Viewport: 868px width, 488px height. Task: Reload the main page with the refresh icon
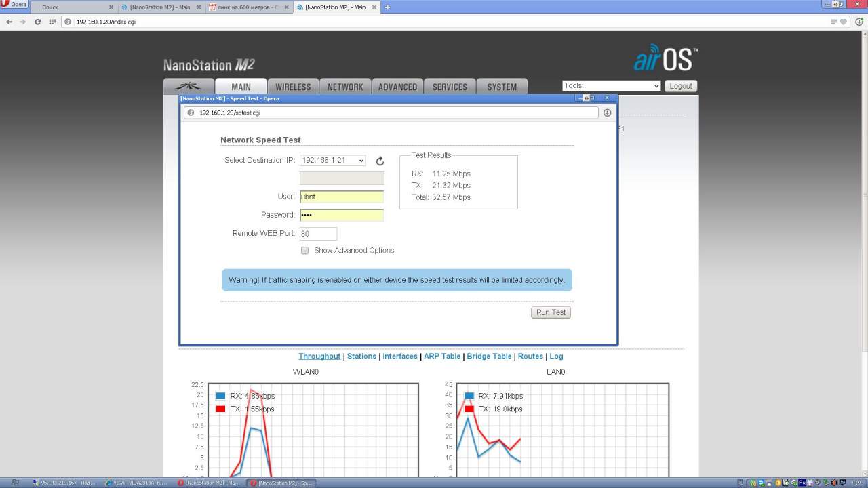[x=37, y=22]
